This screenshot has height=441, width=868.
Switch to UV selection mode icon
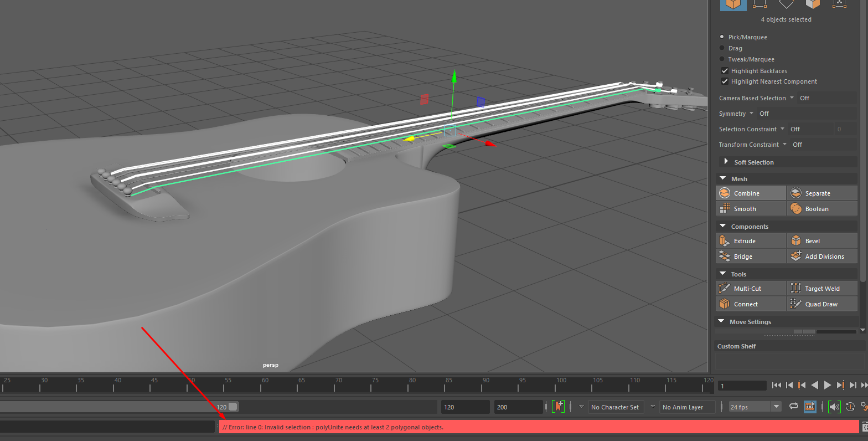(x=839, y=3)
